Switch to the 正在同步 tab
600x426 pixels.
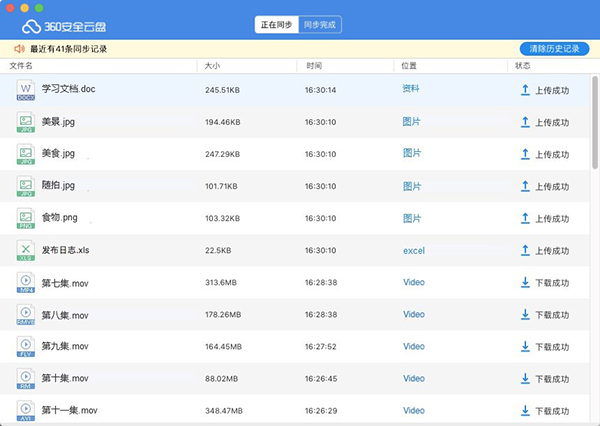pyautogui.click(x=277, y=25)
